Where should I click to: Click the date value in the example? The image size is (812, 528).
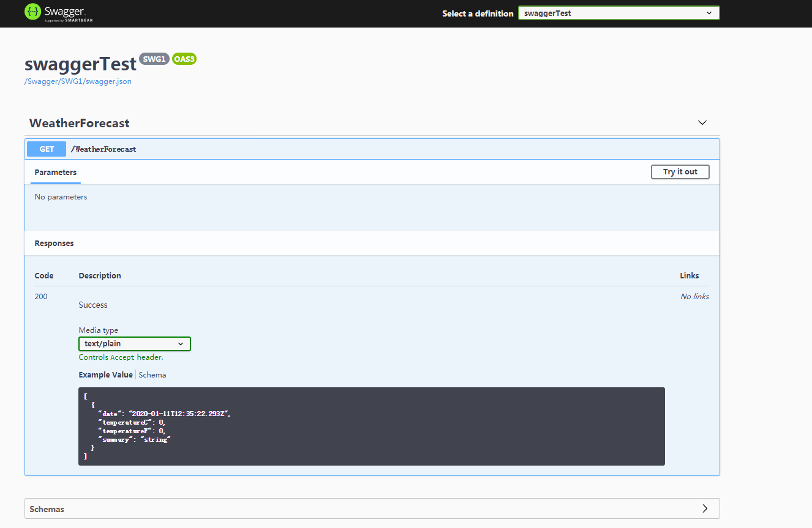tap(178, 414)
